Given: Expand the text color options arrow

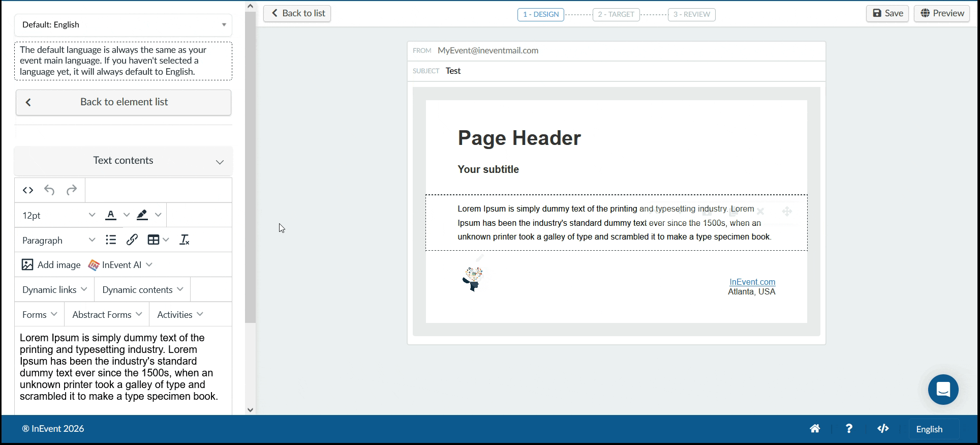Looking at the screenshot, I should tap(127, 215).
